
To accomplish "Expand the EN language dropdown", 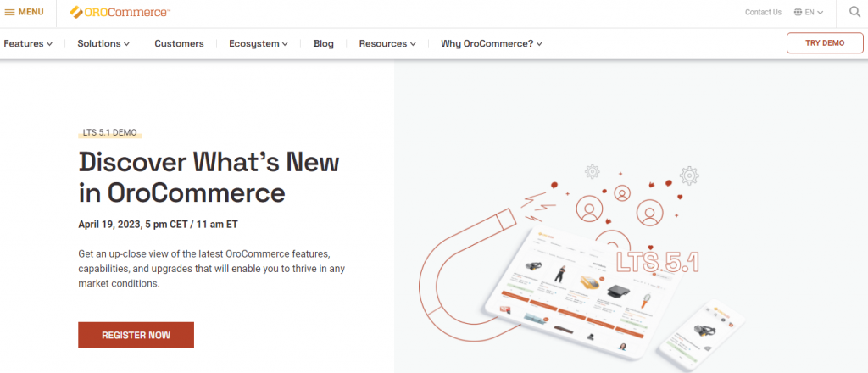I will pyautogui.click(x=814, y=12).
